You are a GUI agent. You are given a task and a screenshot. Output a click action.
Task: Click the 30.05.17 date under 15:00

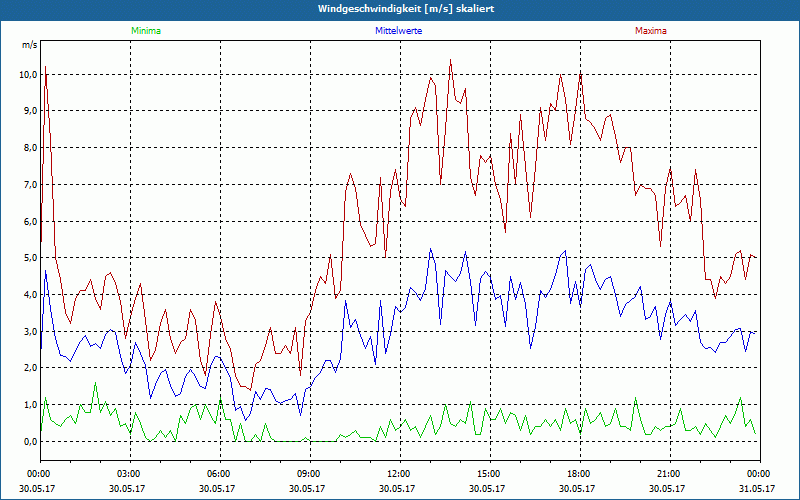487,488
